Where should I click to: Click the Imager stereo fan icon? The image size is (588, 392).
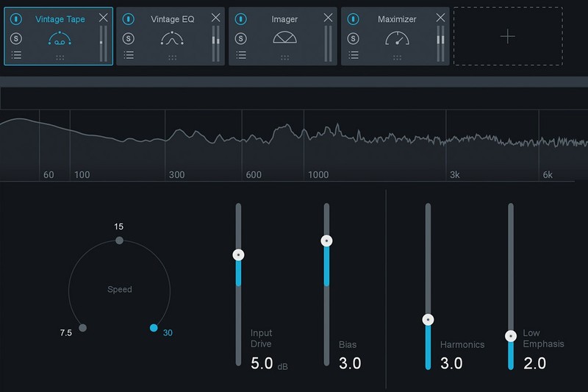pyautogui.click(x=284, y=39)
